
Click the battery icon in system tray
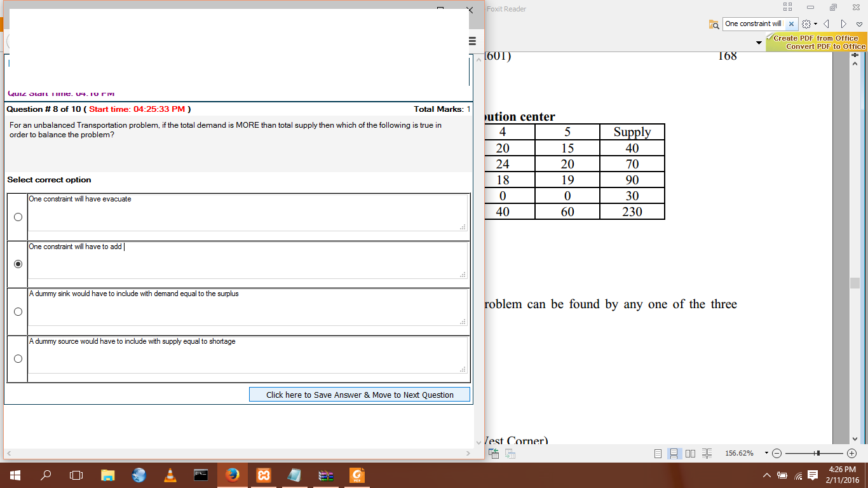tap(782, 475)
